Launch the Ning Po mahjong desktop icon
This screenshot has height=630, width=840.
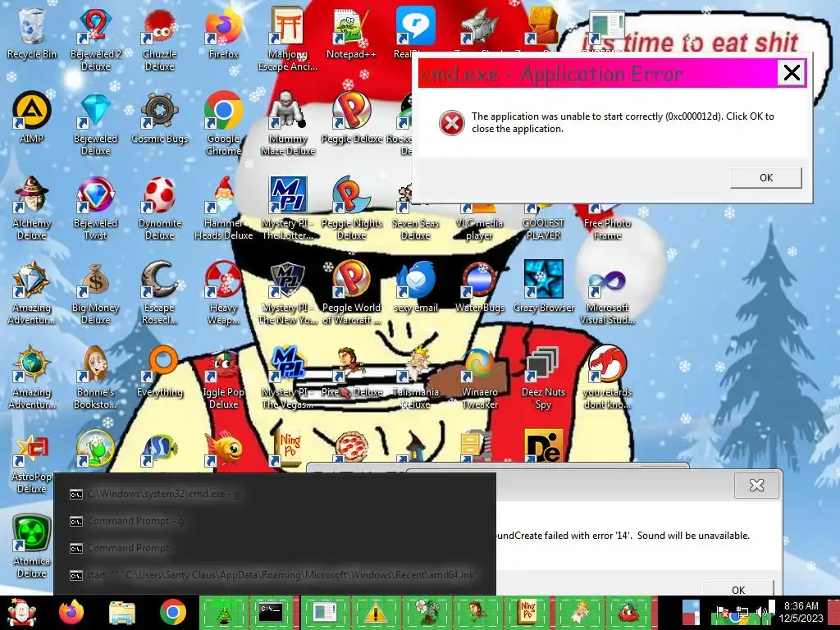pos(288,448)
